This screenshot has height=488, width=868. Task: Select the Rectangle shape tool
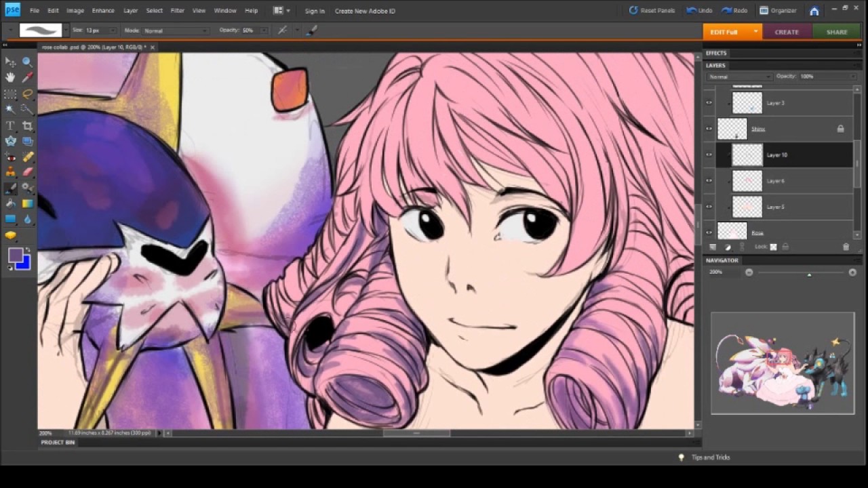click(x=10, y=219)
